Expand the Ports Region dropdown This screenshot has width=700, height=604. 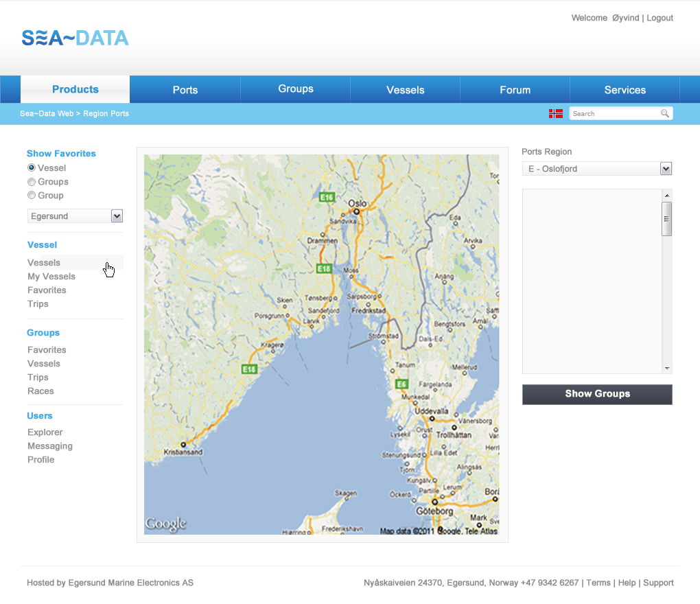point(665,169)
